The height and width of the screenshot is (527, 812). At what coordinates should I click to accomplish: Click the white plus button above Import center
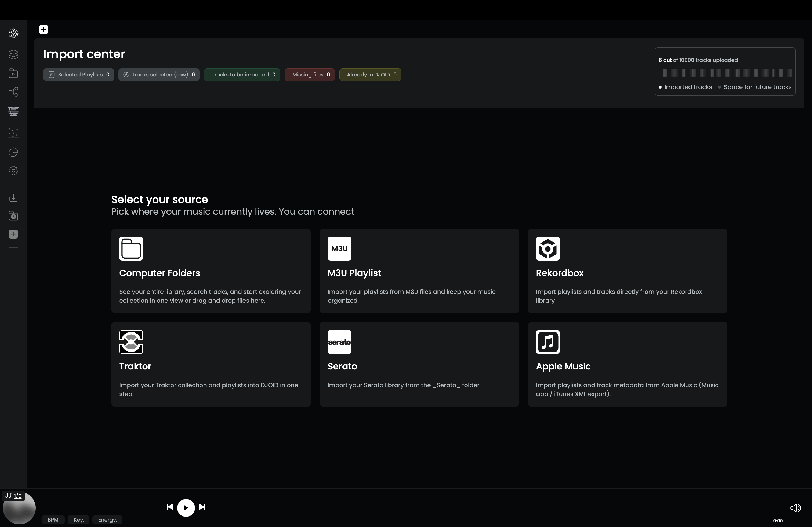(44, 30)
